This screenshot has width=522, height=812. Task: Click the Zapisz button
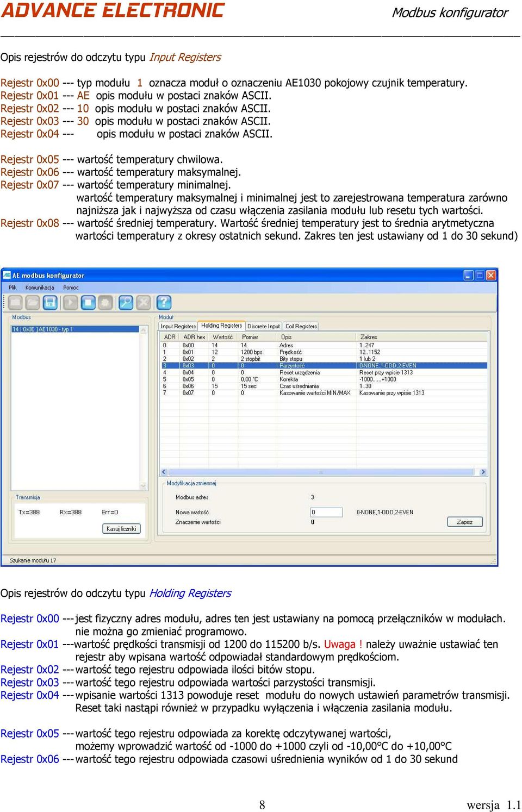coord(465,522)
